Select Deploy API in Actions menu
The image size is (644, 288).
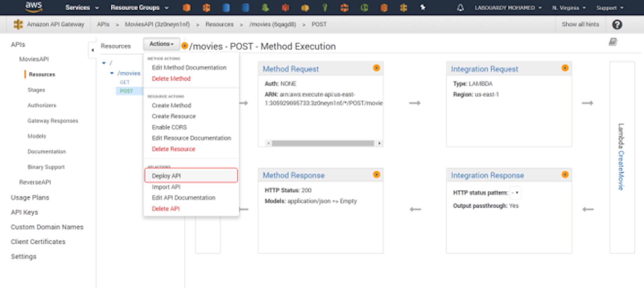pyautogui.click(x=191, y=176)
